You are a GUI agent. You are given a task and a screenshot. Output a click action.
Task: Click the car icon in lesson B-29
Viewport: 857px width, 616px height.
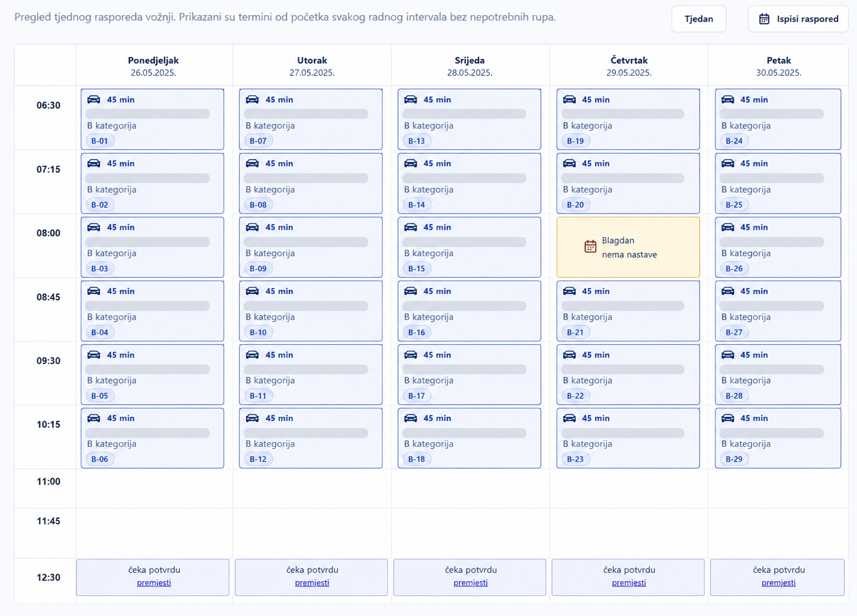pos(728,418)
